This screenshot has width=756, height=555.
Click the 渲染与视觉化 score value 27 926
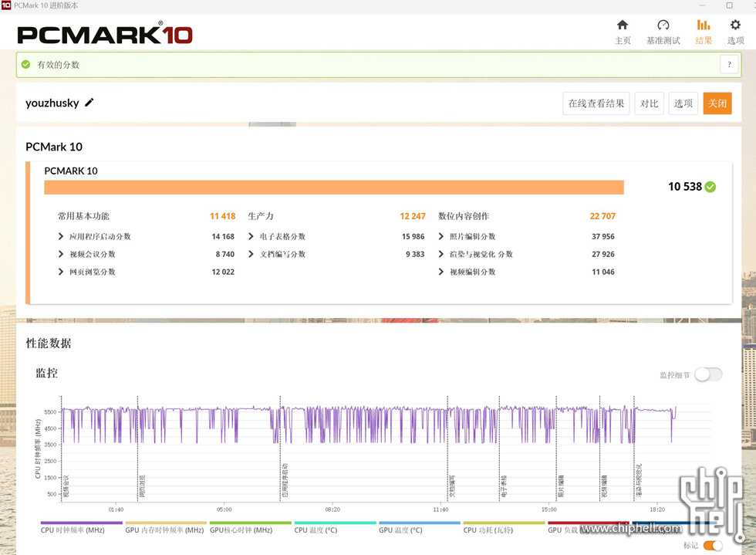603,254
